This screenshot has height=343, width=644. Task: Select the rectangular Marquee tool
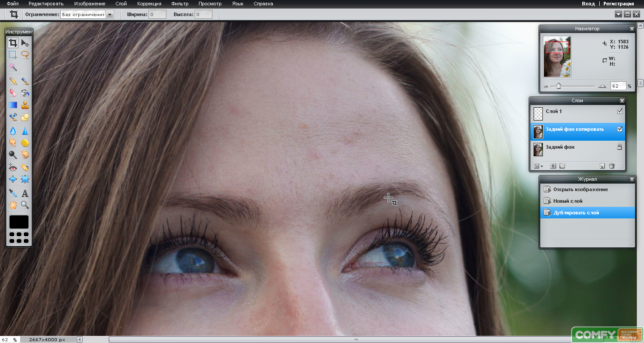point(13,54)
